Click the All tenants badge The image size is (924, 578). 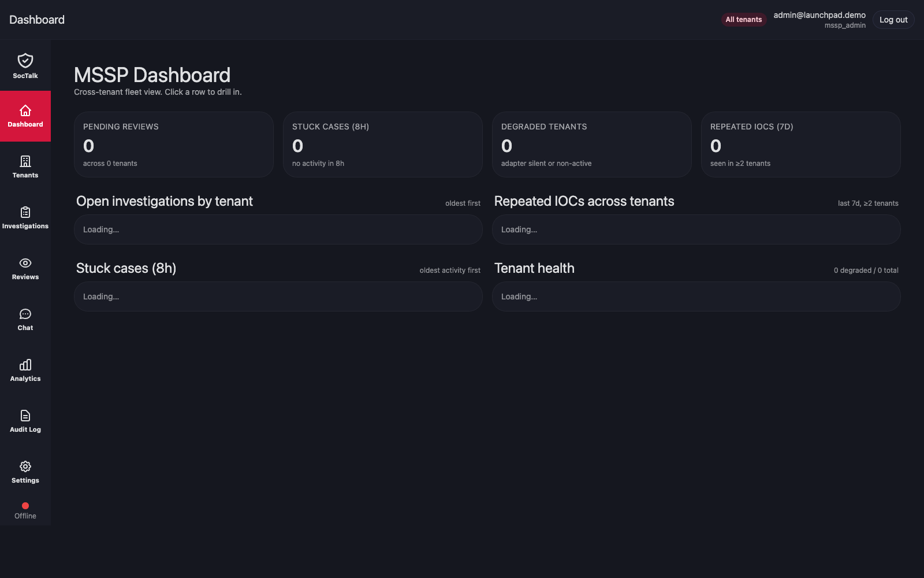744,20
